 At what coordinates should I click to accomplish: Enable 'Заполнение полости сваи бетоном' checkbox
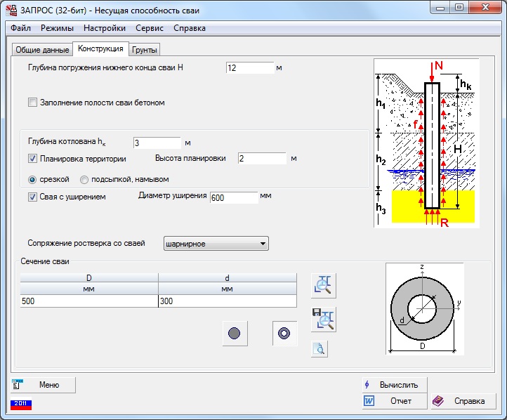click(x=32, y=103)
